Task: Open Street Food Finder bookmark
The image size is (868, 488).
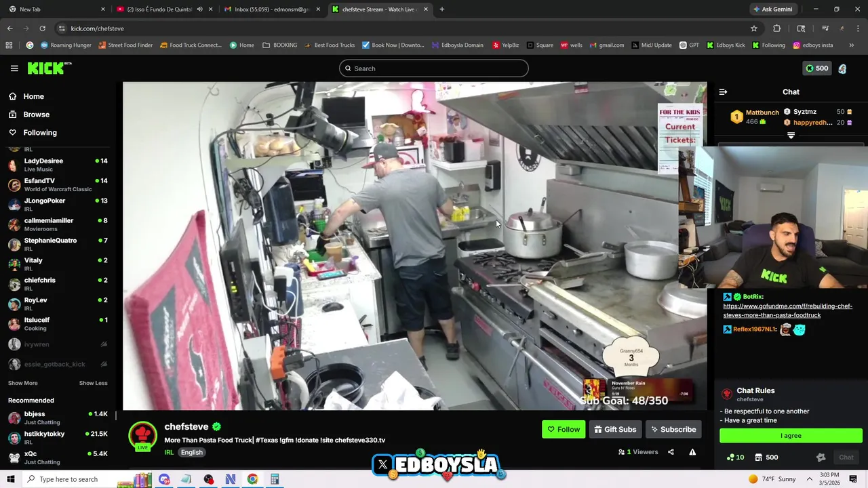Action: (x=125, y=45)
